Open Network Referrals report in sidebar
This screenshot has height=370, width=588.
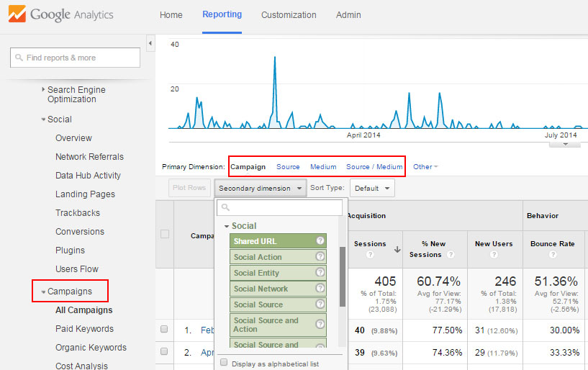[89, 157]
